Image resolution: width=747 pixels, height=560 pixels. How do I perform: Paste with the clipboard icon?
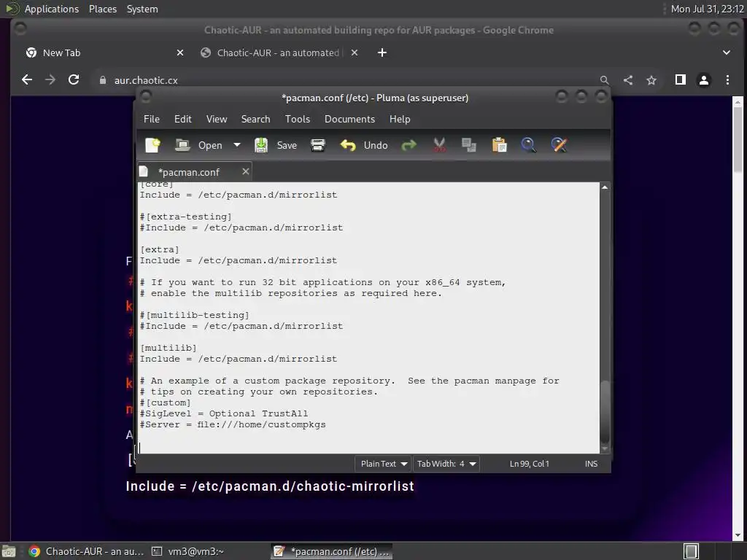tap(499, 145)
